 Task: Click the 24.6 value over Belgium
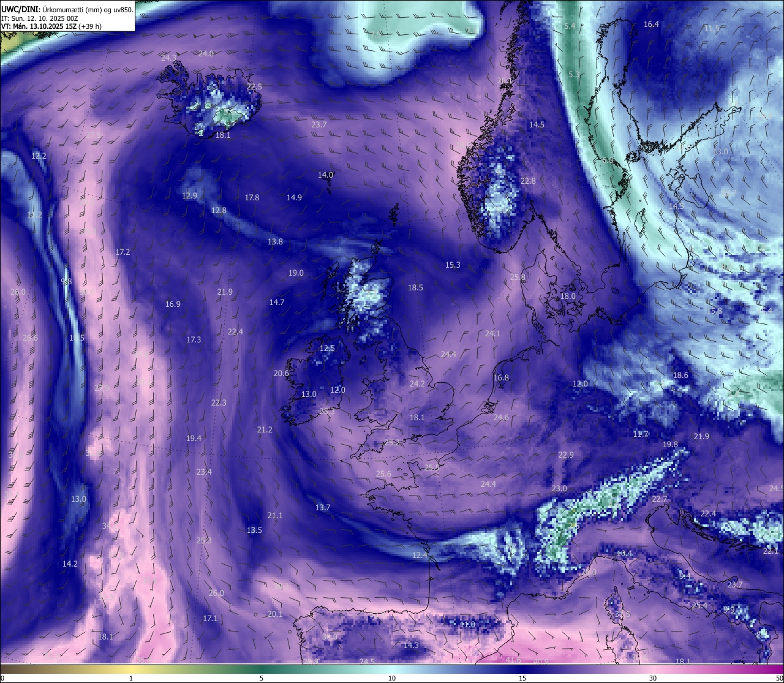[x=501, y=417]
